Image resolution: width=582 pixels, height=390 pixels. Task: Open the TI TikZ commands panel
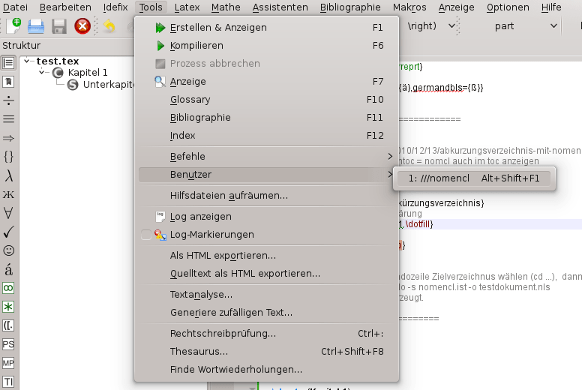pos(8,382)
